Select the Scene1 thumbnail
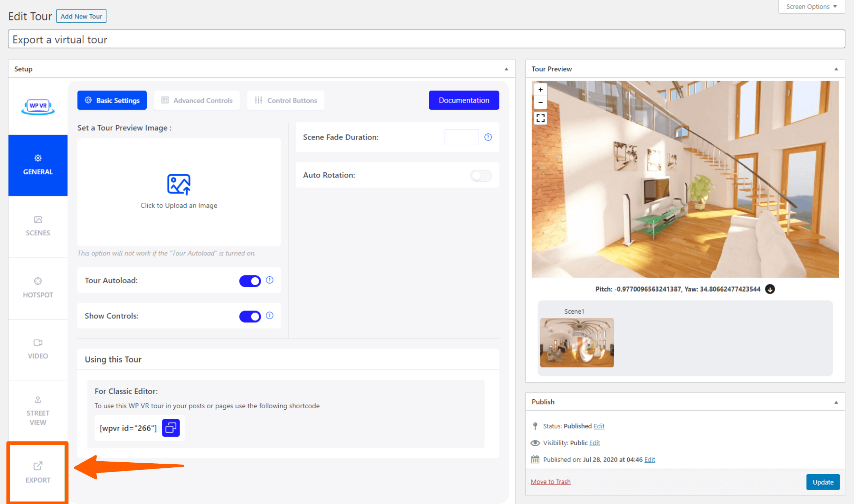Screen dimensions: 854x504 pos(576,343)
